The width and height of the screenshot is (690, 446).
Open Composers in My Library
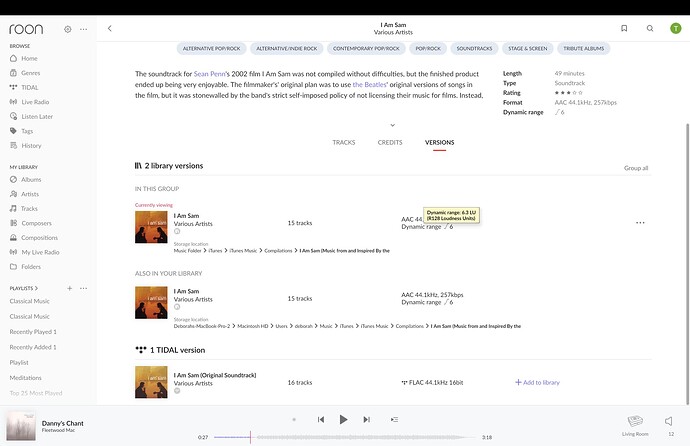click(x=31, y=223)
